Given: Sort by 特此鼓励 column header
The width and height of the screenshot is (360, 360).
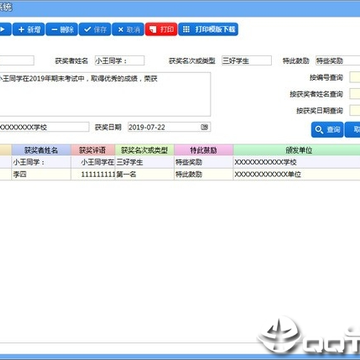Looking at the screenshot, I should coord(204,150).
